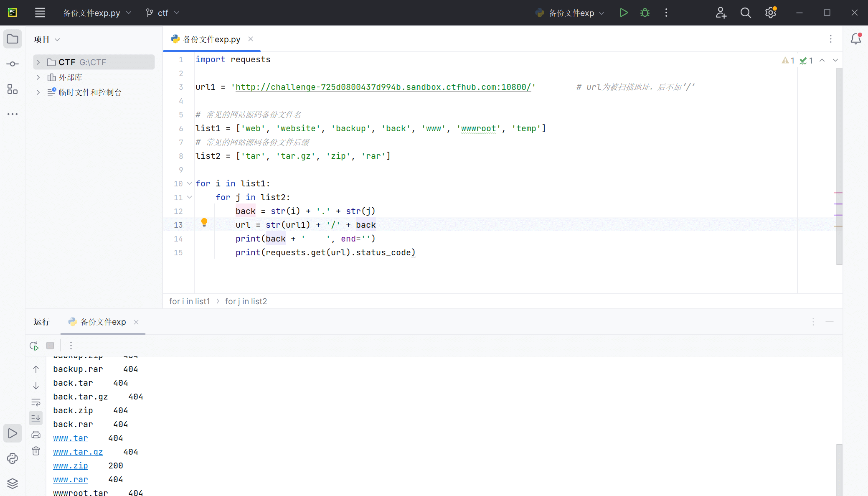Open the Python Console tool window
This screenshot has width=868, height=496.
tap(13, 458)
